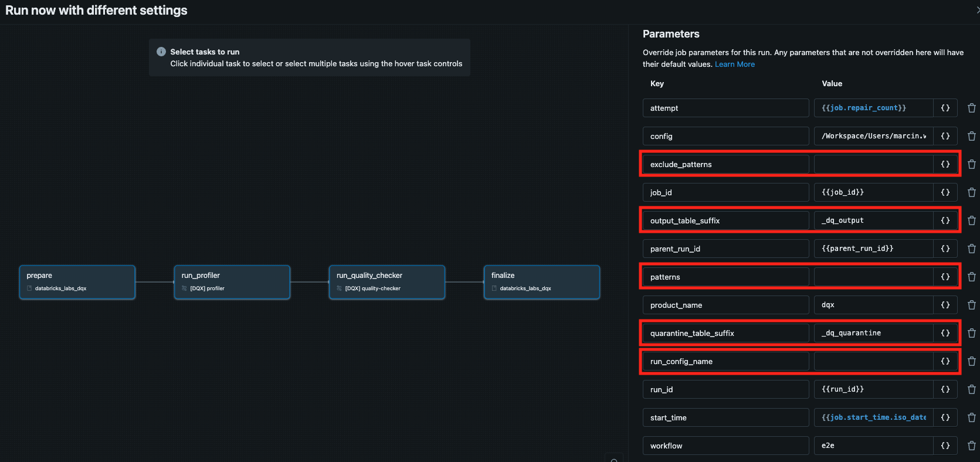Delete the run_config_name parameter
This screenshot has width=980, height=462.
pyautogui.click(x=971, y=361)
